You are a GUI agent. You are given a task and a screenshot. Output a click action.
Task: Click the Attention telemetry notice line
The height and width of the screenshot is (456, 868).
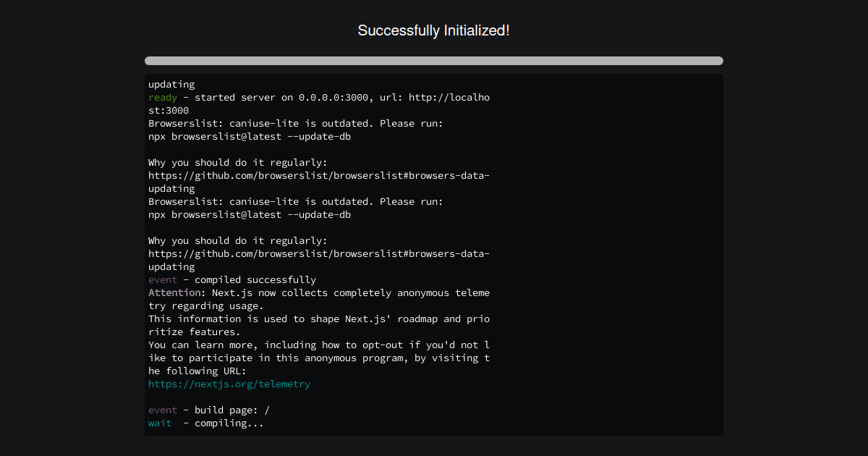[x=318, y=292]
